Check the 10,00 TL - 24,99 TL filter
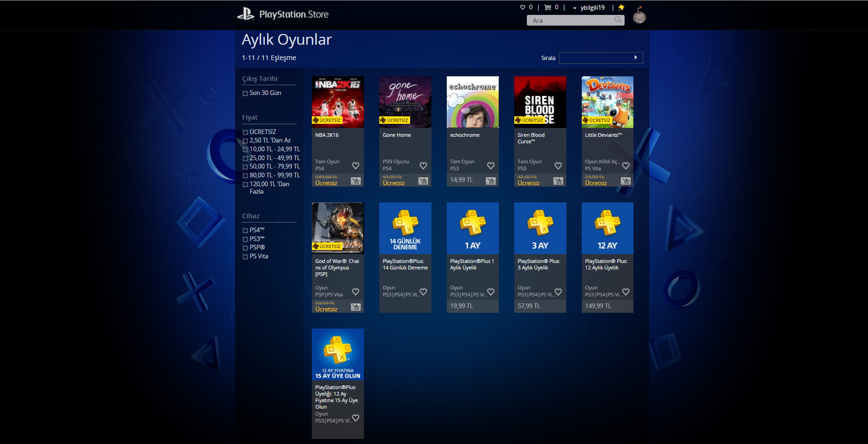The width and height of the screenshot is (868, 444). (245, 149)
